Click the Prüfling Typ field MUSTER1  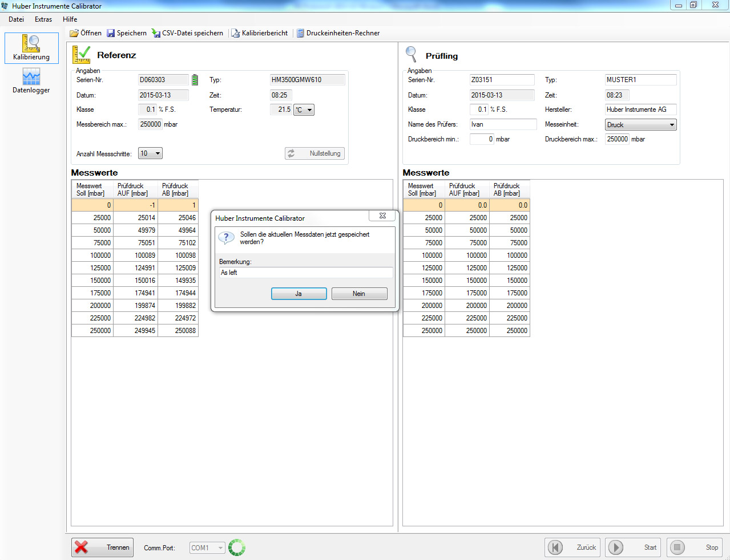click(640, 80)
